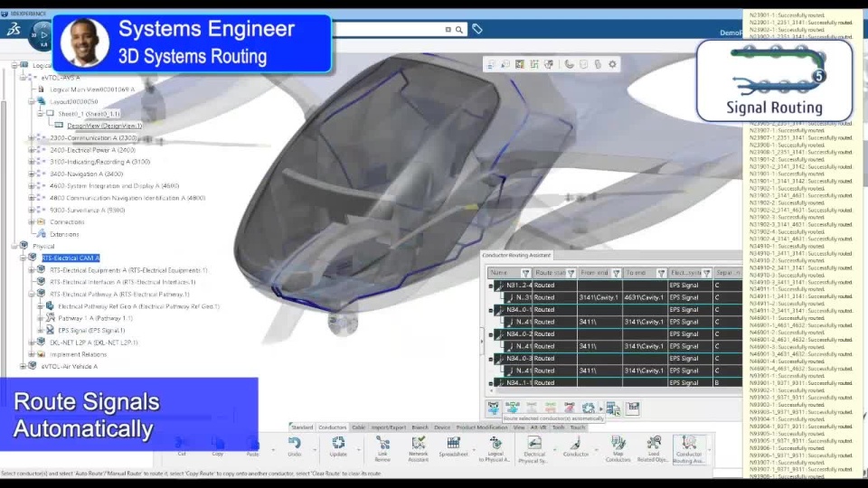Image resolution: width=868 pixels, height=488 pixels.
Task: Click the 3DS logo at top left
Action: click(14, 29)
